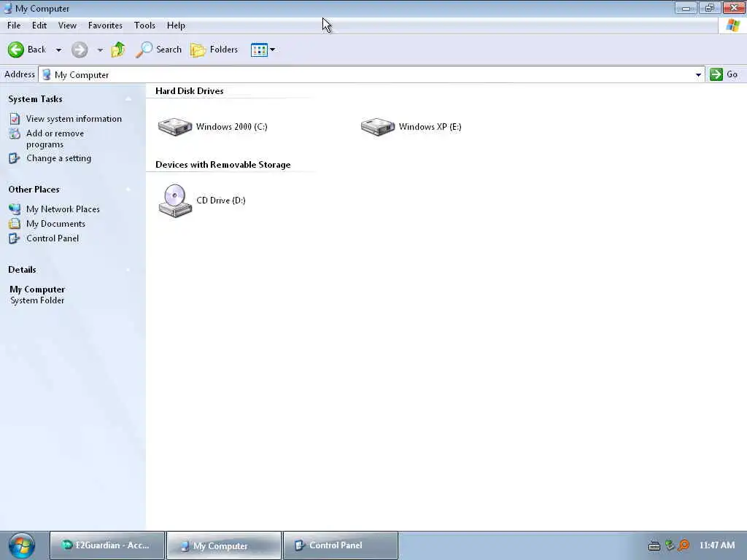Image resolution: width=747 pixels, height=560 pixels.
Task: Open the Views dropdown arrow
Action: coord(273,50)
